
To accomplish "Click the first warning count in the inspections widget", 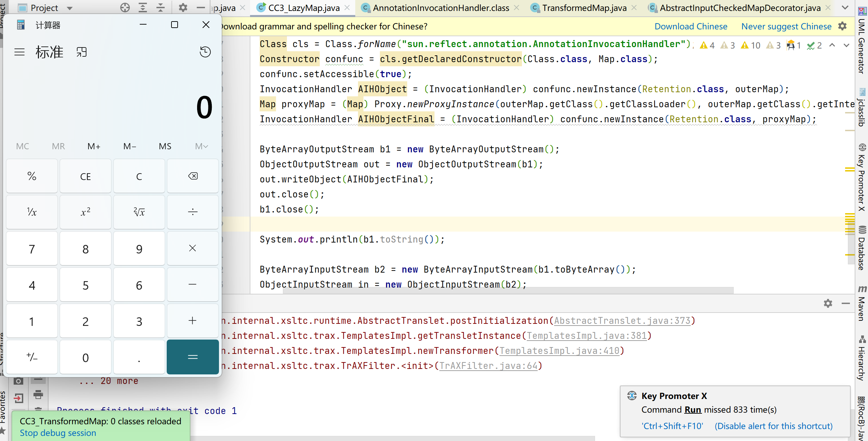I will click(707, 45).
